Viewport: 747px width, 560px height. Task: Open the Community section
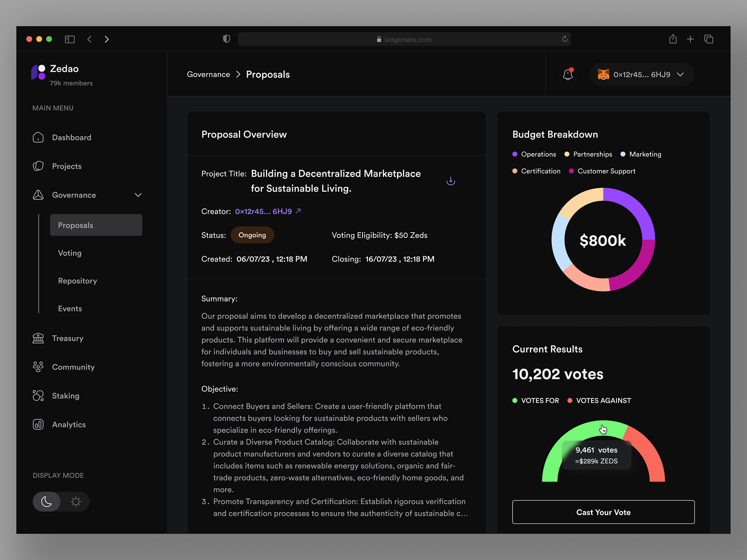[73, 367]
